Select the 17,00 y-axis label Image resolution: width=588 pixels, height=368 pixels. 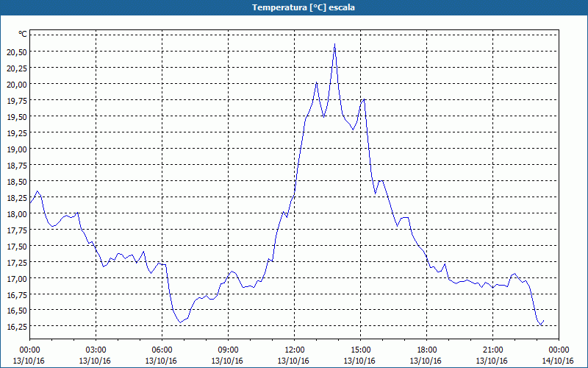(x=17, y=278)
